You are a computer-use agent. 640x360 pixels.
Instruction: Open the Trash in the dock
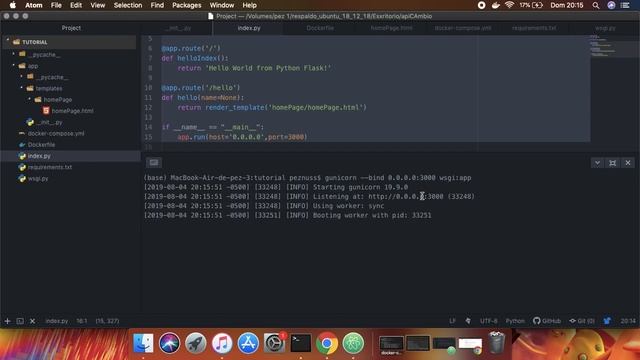(496, 343)
